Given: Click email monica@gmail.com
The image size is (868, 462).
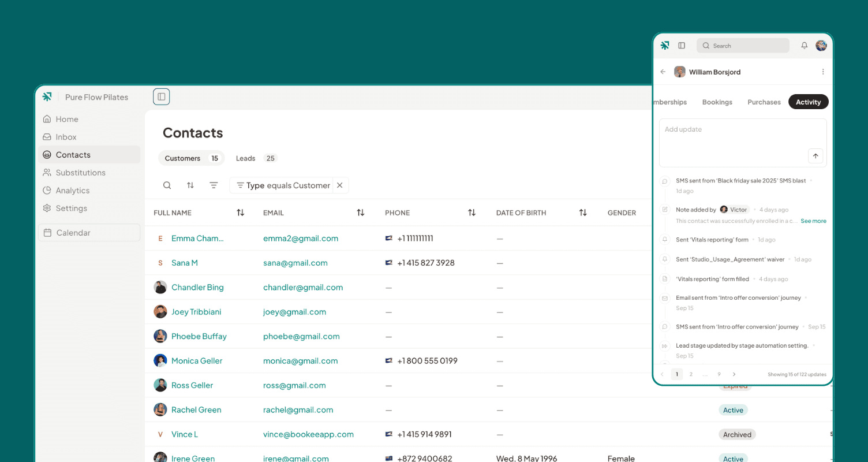Looking at the screenshot, I should [x=300, y=361].
